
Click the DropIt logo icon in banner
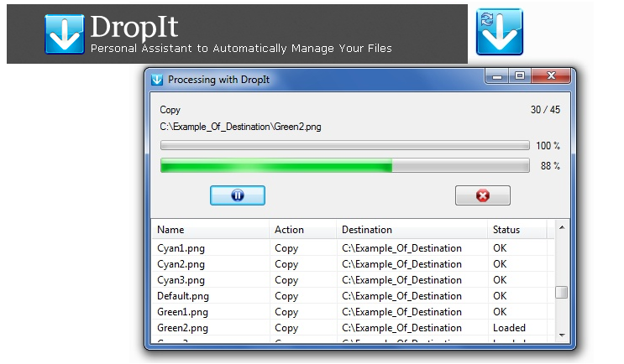(65, 34)
